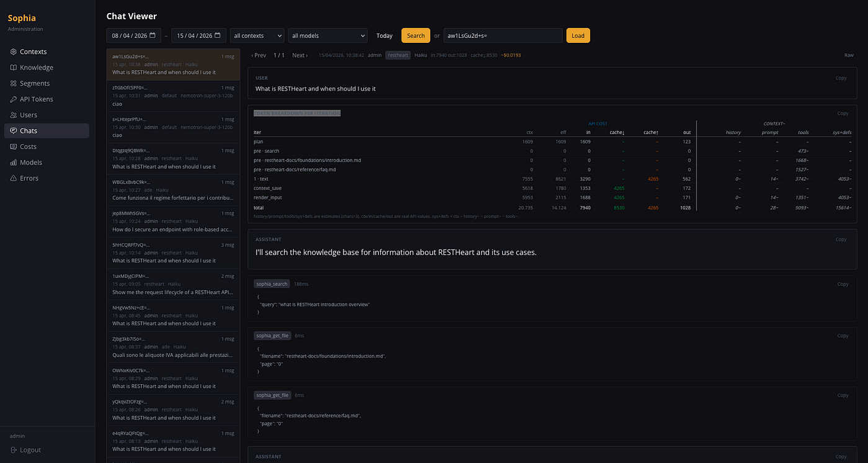Select the Costs menu entry
Screen dimensions: 868x463
point(47,147)
